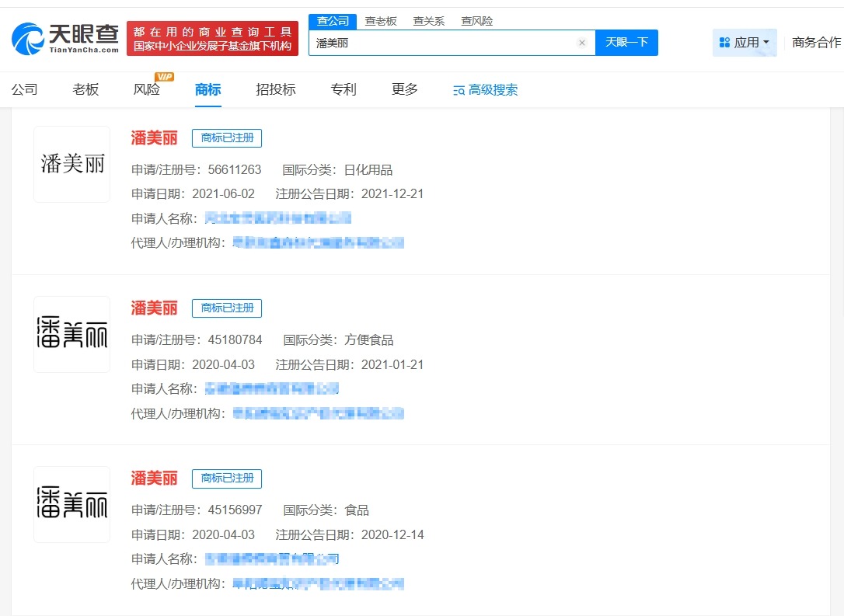Expand the 更多 menu
844x616 pixels.
tap(404, 89)
